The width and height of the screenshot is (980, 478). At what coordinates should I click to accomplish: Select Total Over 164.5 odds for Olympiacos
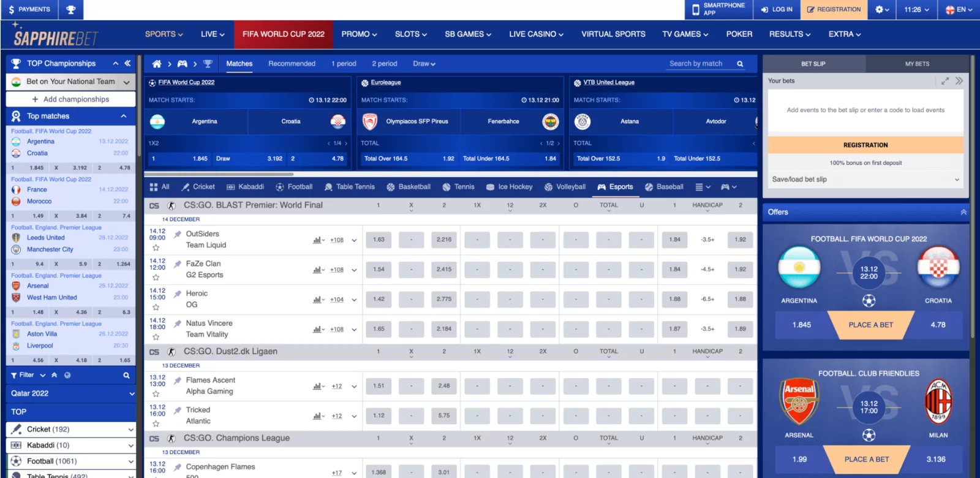pos(409,159)
